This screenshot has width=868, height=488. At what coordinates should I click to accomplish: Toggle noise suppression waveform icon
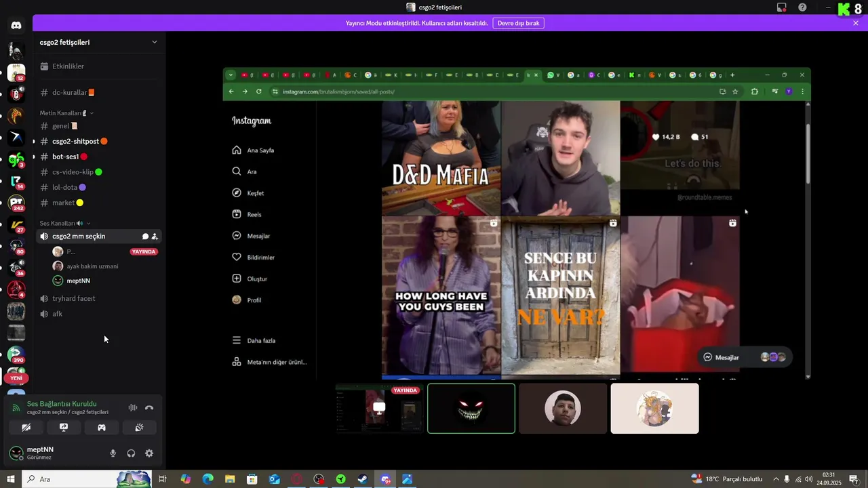click(133, 407)
